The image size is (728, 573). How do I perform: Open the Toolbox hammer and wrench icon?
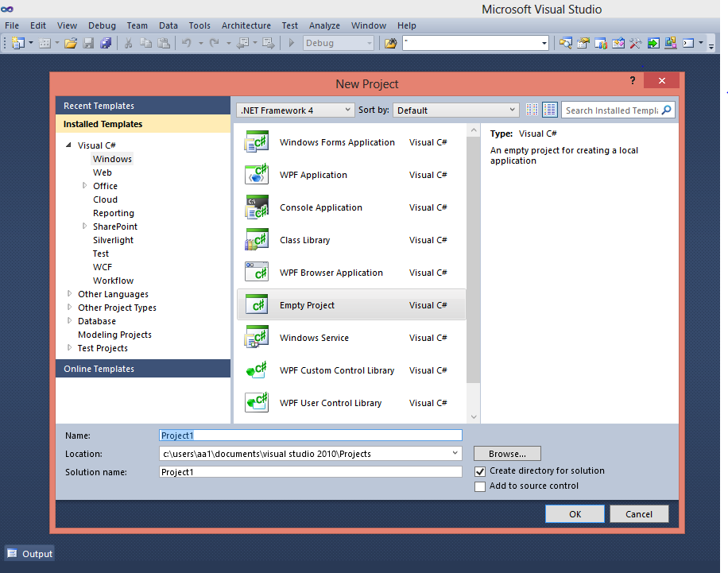point(636,43)
